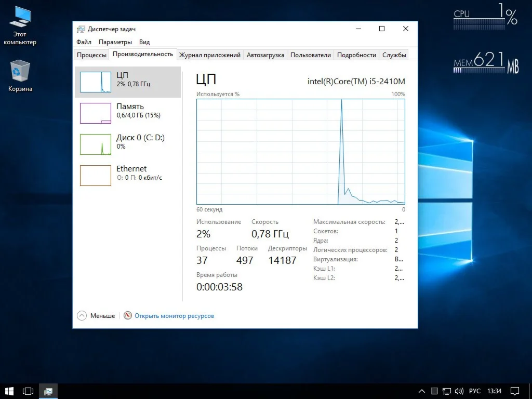Open the Пользователи tab
Image resolution: width=532 pixels, height=399 pixels.
click(310, 55)
